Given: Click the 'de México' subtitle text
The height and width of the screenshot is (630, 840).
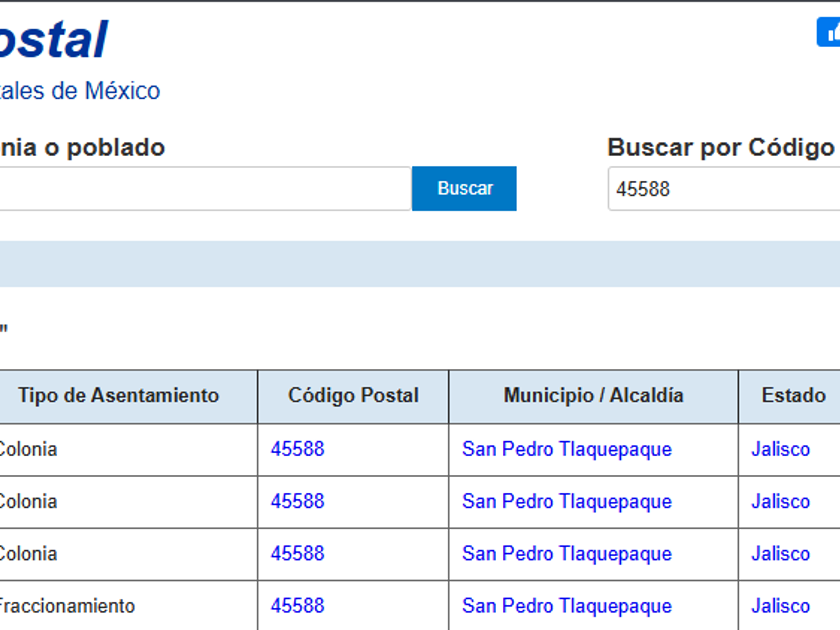Looking at the screenshot, I should (x=106, y=91).
